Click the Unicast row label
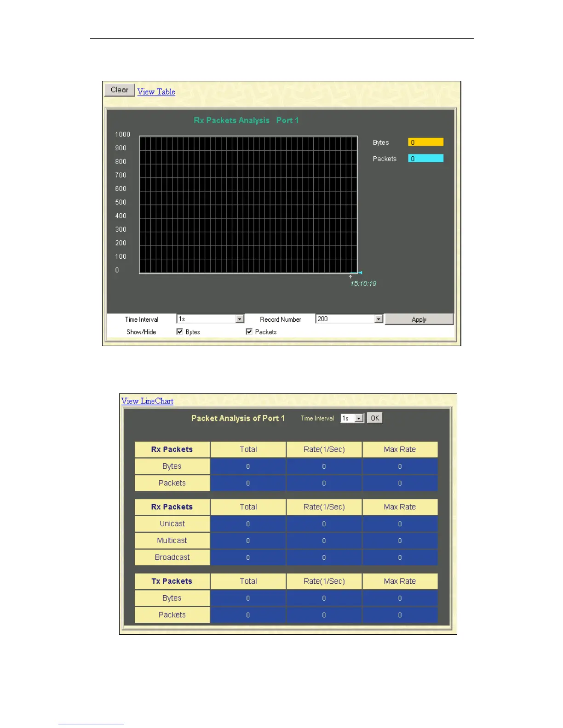 pos(172,523)
